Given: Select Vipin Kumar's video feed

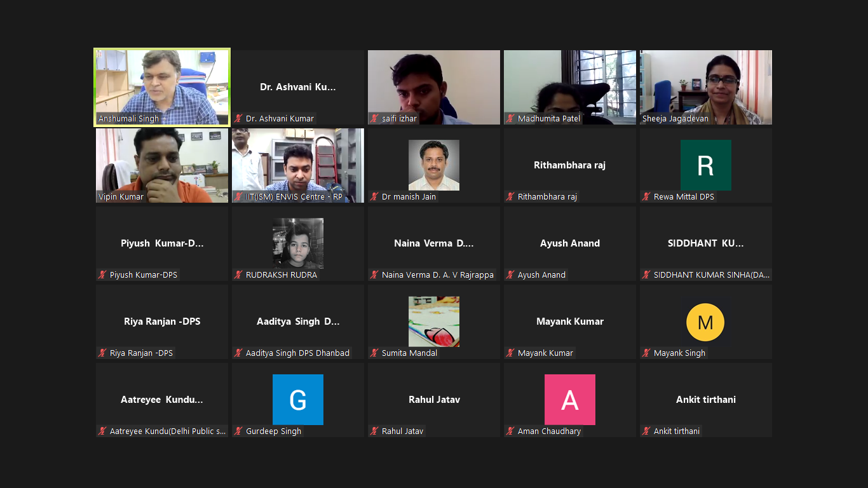Looking at the screenshot, I should click(x=162, y=165).
